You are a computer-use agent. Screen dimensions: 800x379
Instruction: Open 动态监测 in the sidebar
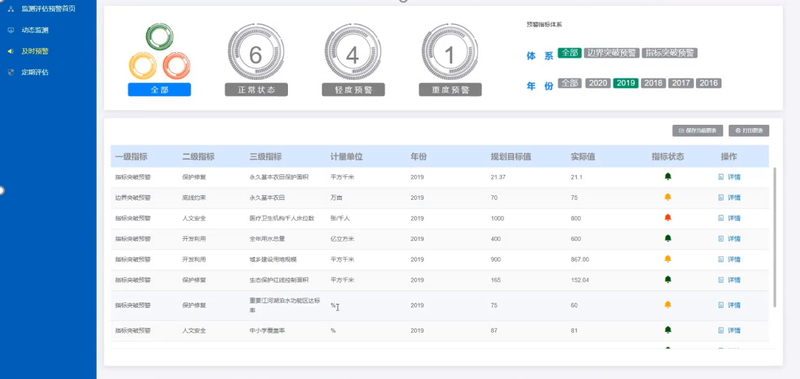coord(35,30)
